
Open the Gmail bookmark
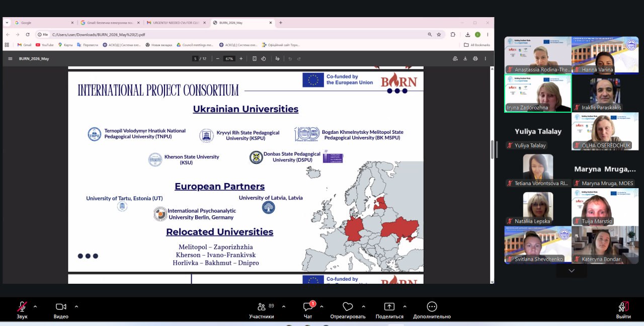[x=24, y=45]
